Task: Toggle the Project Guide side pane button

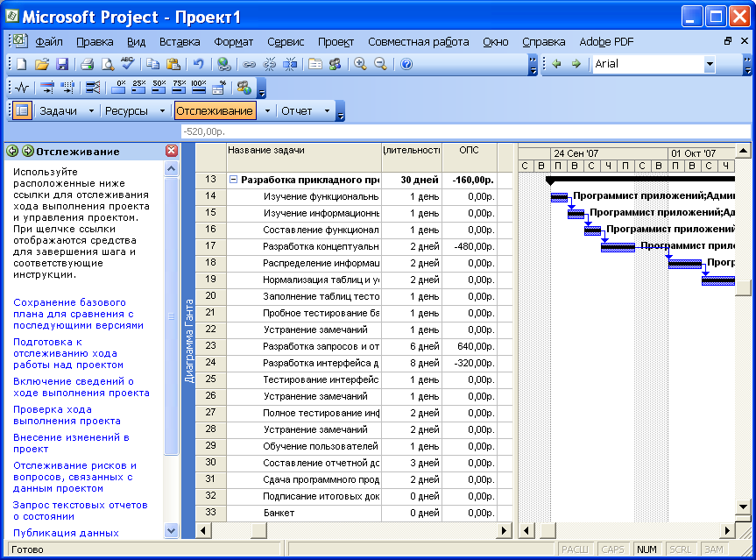Action: (x=22, y=110)
